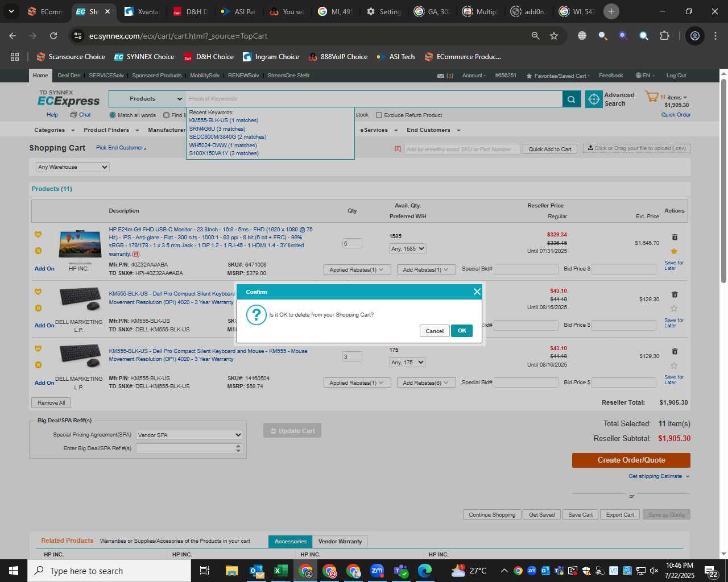The width and height of the screenshot is (728, 582).
Task: Select the Match all words radio button
Action: [113, 115]
